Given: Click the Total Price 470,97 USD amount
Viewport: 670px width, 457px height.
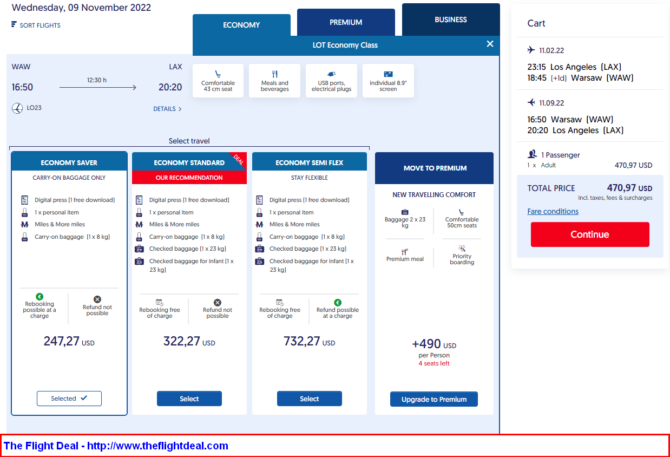Looking at the screenshot, I should pos(629,188).
